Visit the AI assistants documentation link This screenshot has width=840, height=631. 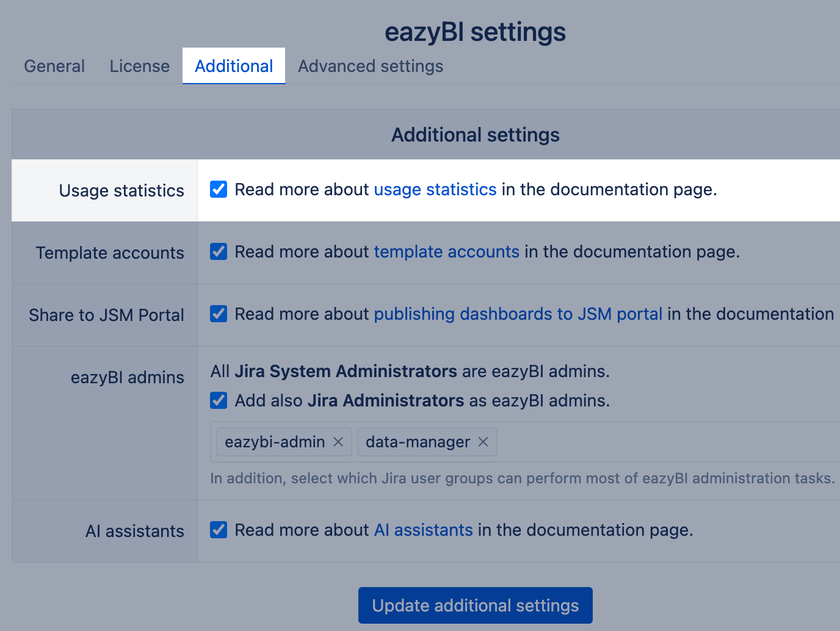pos(423,530)
